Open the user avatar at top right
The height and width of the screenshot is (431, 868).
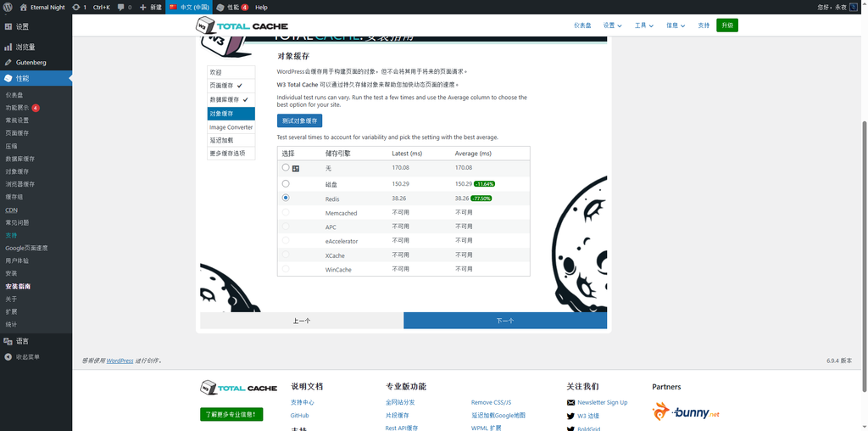click(854, 7)
